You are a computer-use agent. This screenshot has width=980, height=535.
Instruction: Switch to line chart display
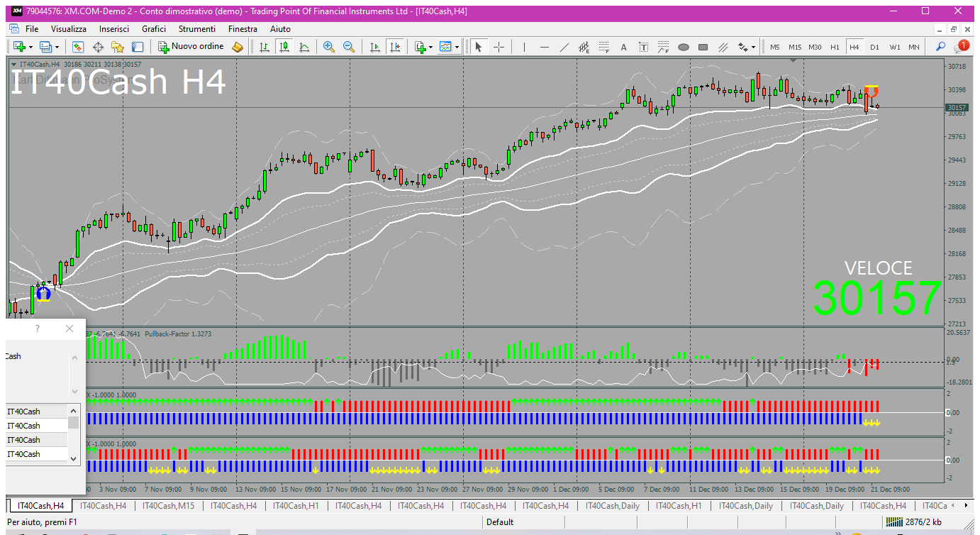pos(304,47)
